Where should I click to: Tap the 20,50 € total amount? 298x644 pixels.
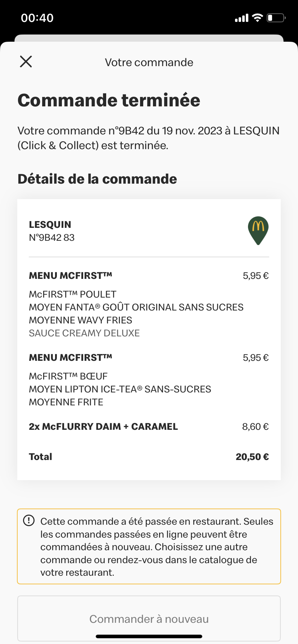(252, 457)
